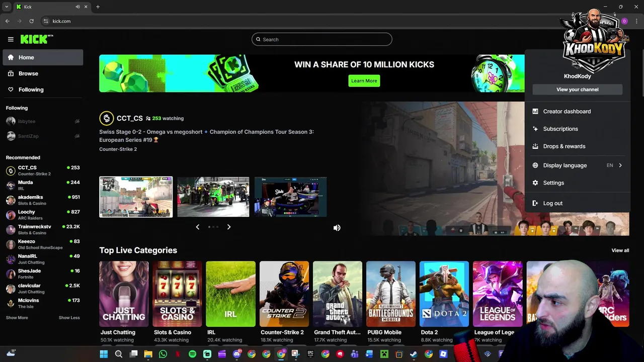Image resolution: width=644 pixels, height=362 pixels.
Task: Open followed channel ibbytee
Action: click(x=43, y=121)
